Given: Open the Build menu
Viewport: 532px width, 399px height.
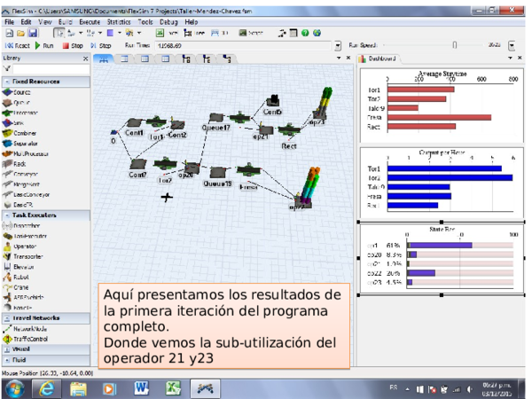Looking at the screenshot, I should 65,22.
